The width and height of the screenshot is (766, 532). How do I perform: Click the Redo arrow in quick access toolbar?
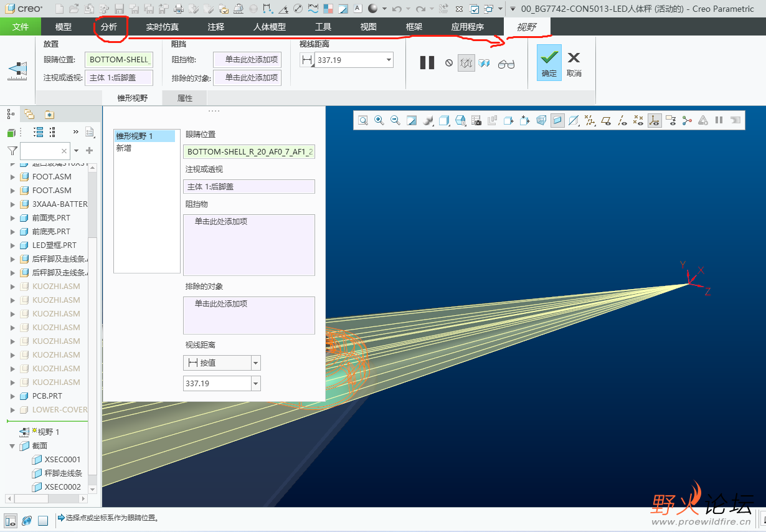point(420,9)
